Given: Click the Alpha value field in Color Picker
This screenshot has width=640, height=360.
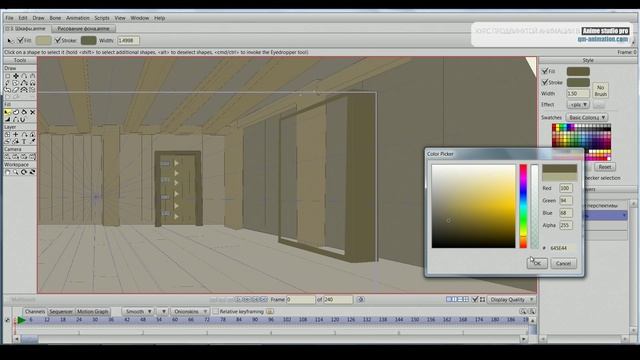Looking at the screenshot, I should point(565,225).
